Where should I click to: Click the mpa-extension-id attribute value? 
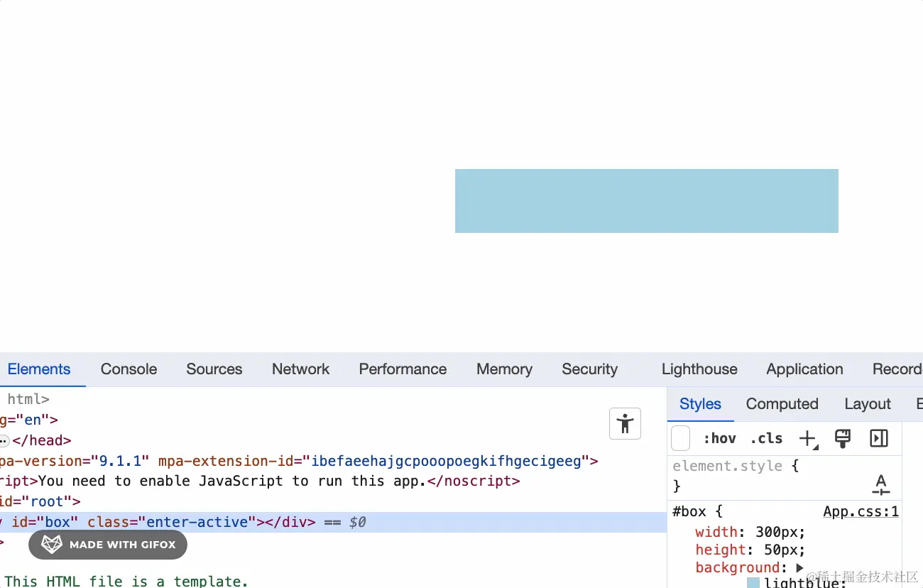coord(447,461)
